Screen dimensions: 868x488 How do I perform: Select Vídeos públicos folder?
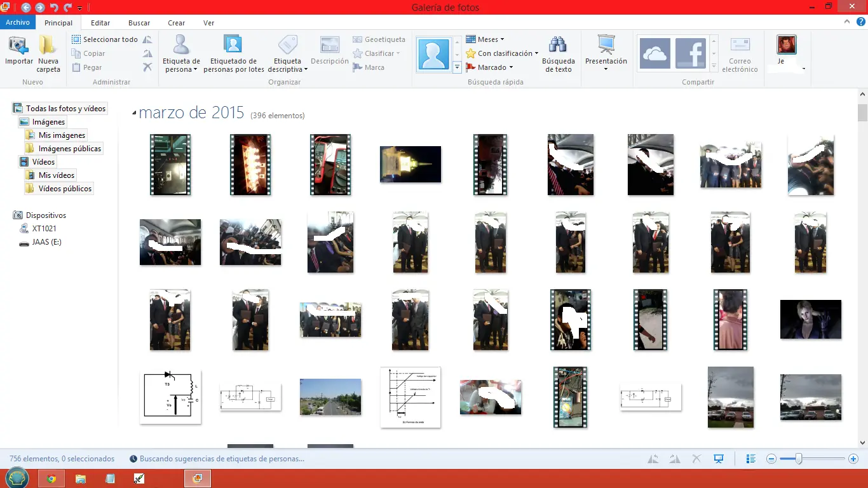tap(58, 189)
